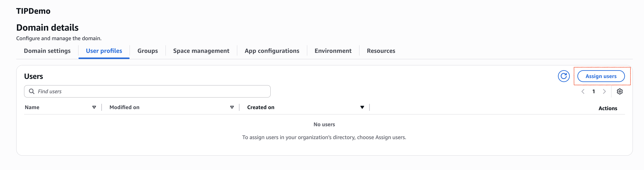
Task: Click the Domain details heading
Action: (47, 27)
